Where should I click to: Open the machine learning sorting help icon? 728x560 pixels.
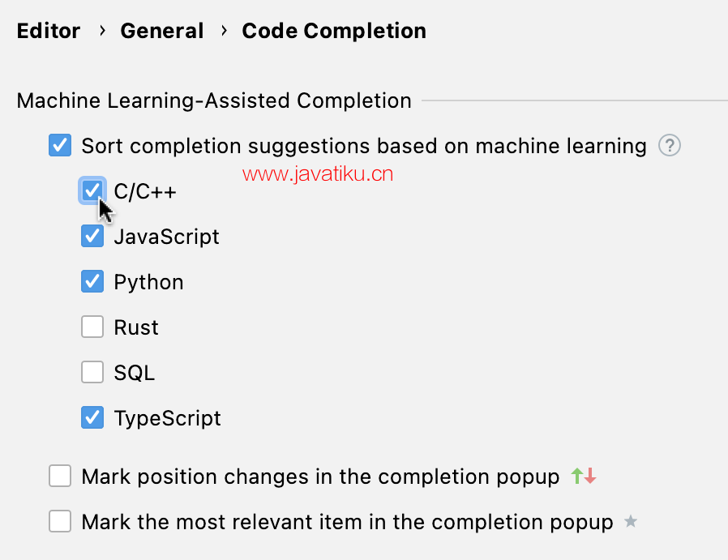(669, 146)
